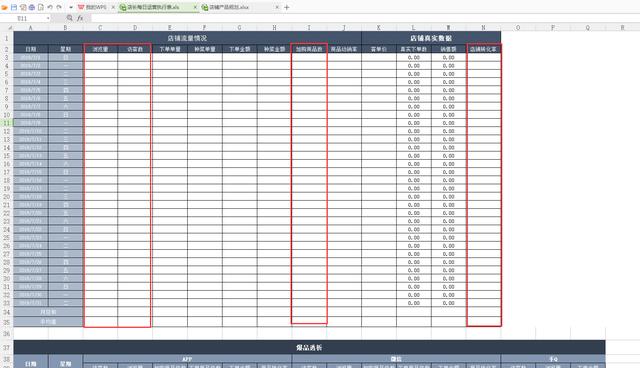Switch to the 我的WPS tab

92,7
